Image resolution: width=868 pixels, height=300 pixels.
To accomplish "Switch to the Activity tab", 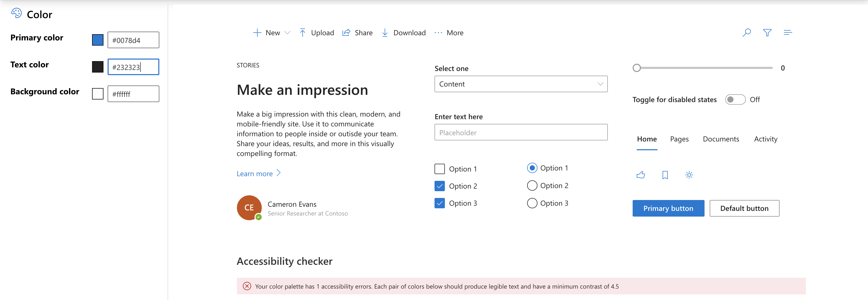I will coord(766,139).
